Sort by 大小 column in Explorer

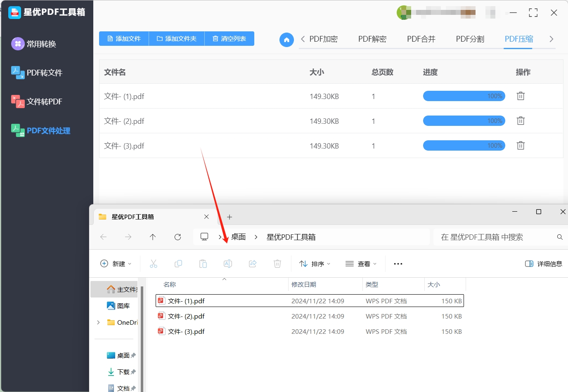coord(434,284)
